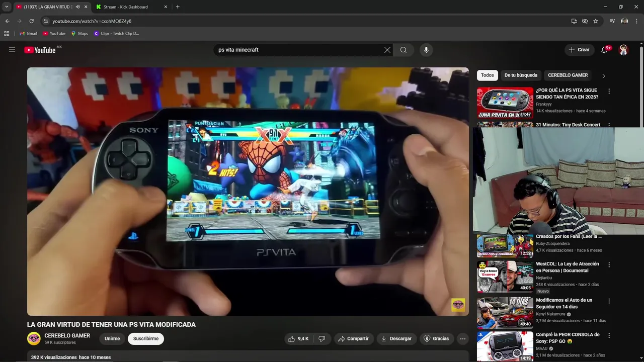Open options for Modificamos el Auto video
The height and width of the screenshot is (362, 644).
(609, 301)
